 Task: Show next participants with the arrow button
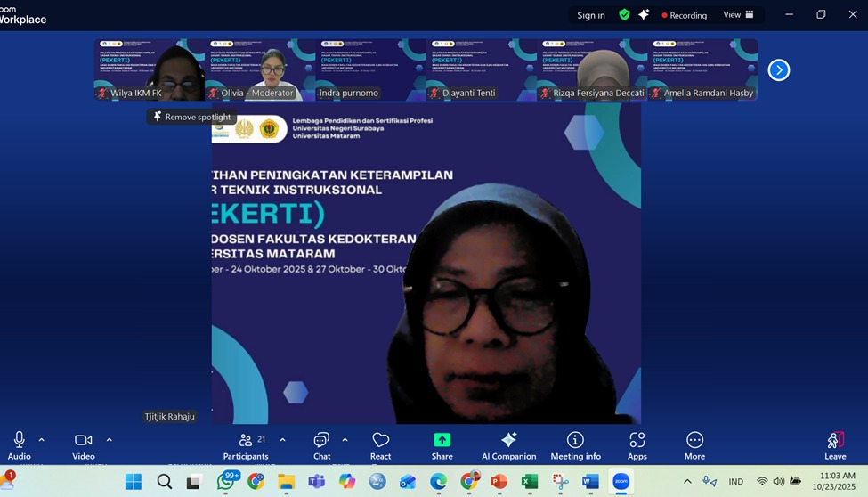point(778,70)
